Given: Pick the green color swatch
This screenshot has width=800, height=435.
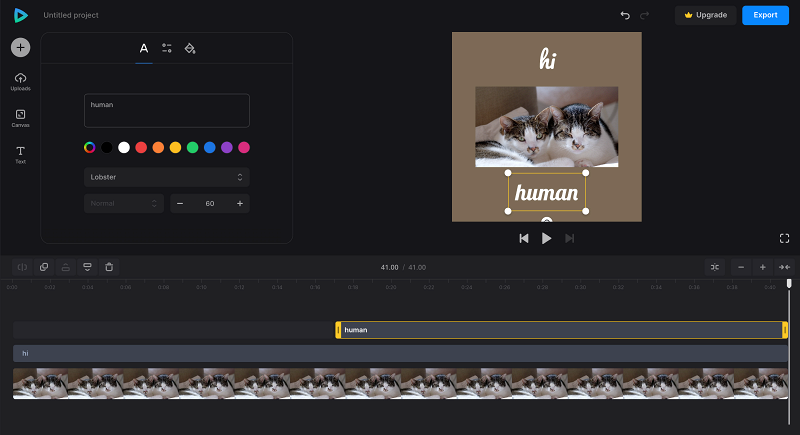Looking at the screenshot, I should (192, 147).
